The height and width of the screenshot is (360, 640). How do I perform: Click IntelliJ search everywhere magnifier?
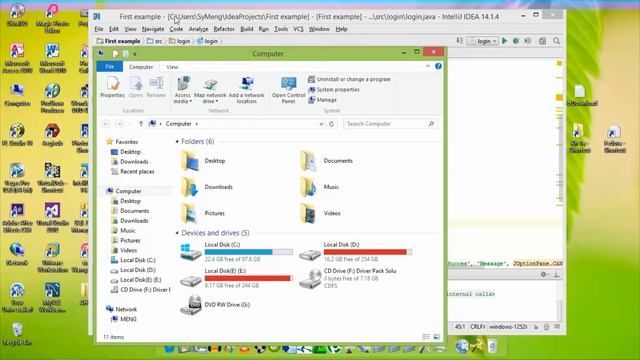[556, 41]
